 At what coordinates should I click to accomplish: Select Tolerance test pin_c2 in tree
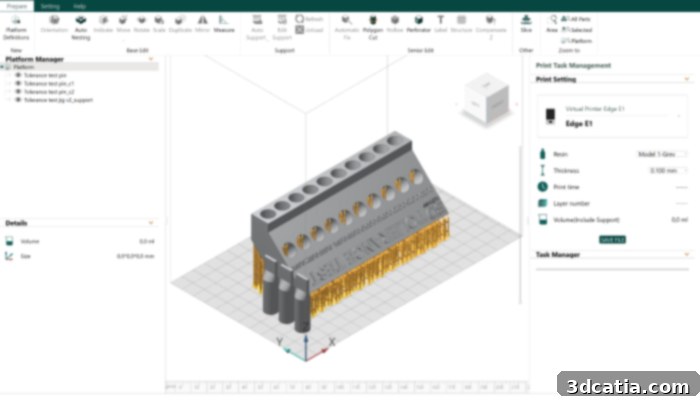point(49,92)
